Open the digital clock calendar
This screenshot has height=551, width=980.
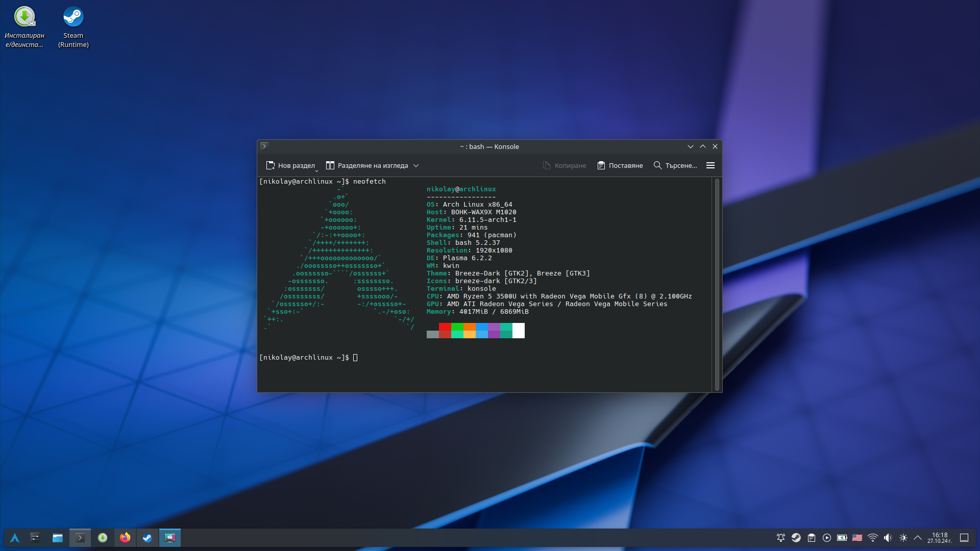point(940,538)
